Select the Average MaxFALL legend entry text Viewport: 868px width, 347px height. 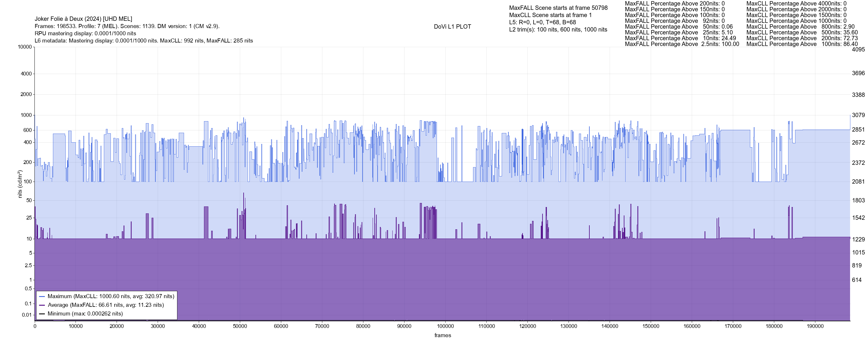106,305
